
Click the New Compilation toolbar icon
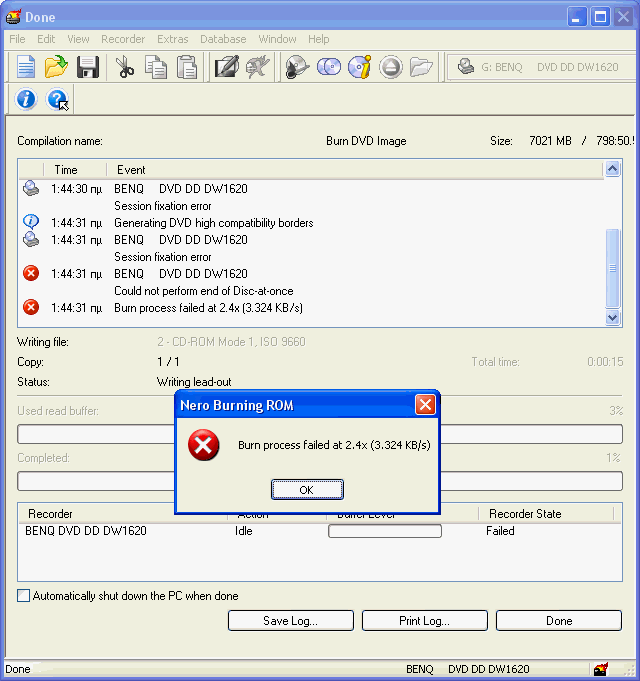[x=26, y=67]
